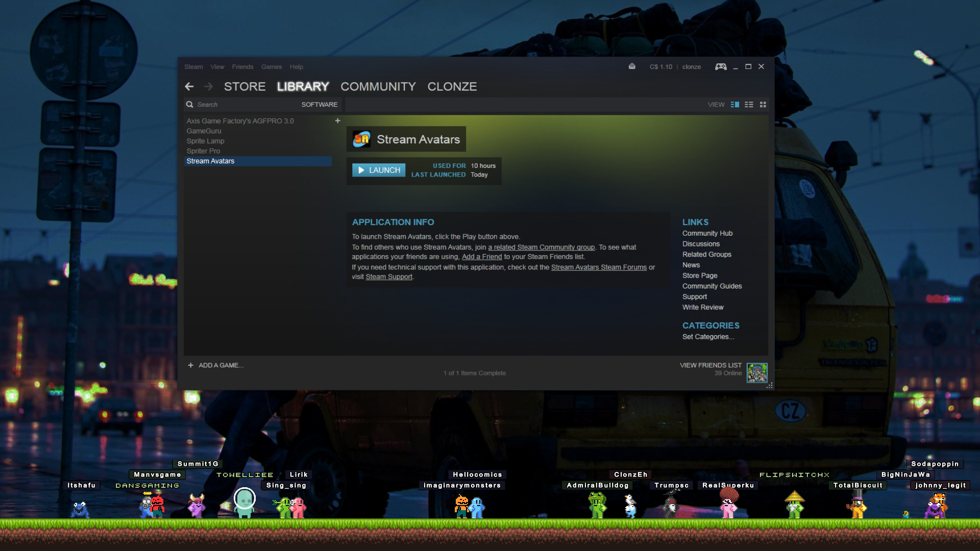Screen dimensions: 980x551
Task: Click the Community Hub link
Action: coord(708,233)
